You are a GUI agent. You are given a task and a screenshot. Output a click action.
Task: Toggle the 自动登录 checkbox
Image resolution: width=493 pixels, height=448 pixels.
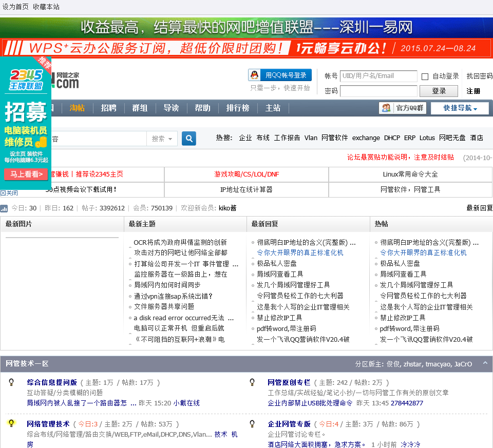click(x=425, y=76)
